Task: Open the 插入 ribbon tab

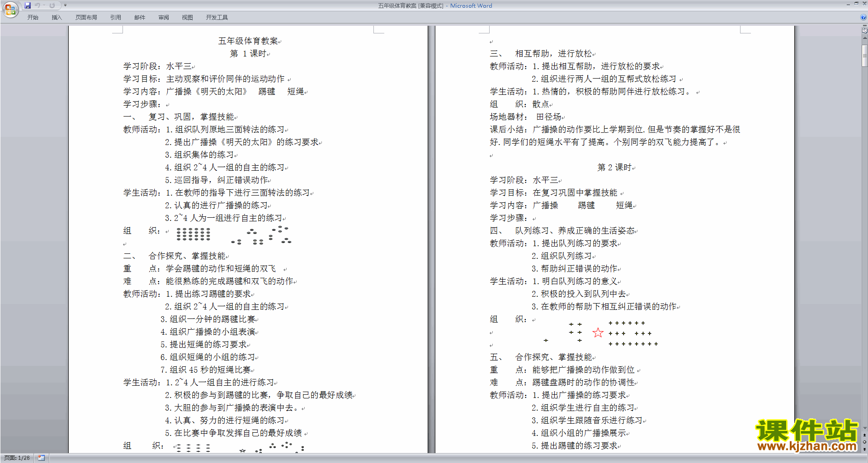Action: pyautogui.click(x=57, y=18)
